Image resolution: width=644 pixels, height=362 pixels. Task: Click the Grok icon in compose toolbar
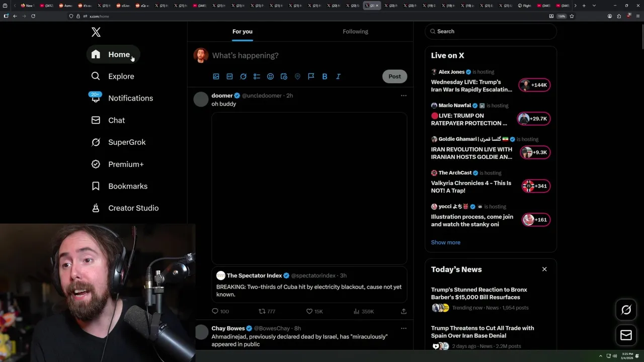pos(243,76)
